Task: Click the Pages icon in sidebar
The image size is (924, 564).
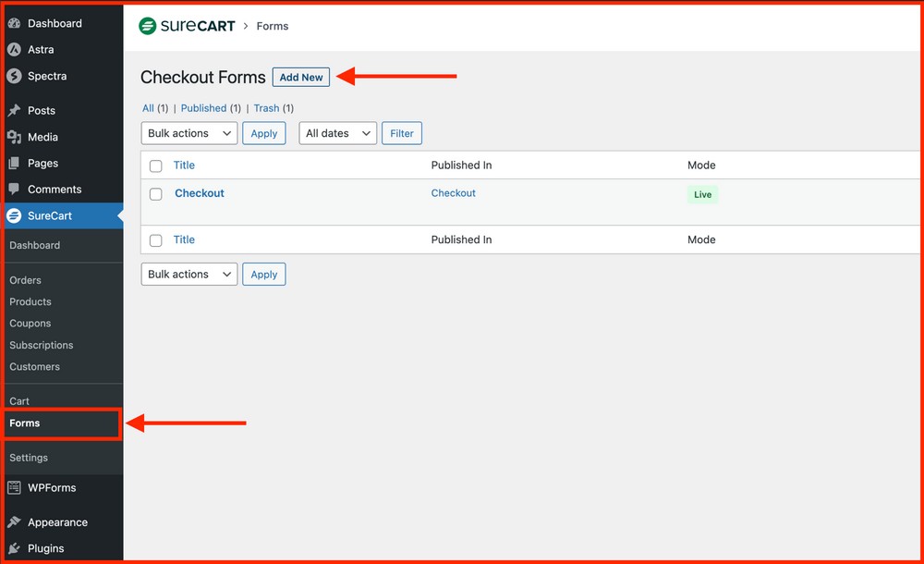Action: point(14,163)
